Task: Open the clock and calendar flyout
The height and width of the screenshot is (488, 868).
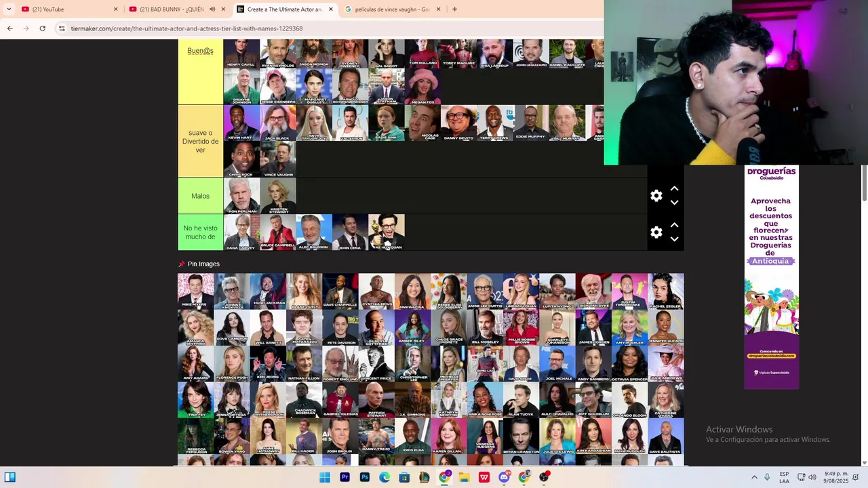Action: 836,477
